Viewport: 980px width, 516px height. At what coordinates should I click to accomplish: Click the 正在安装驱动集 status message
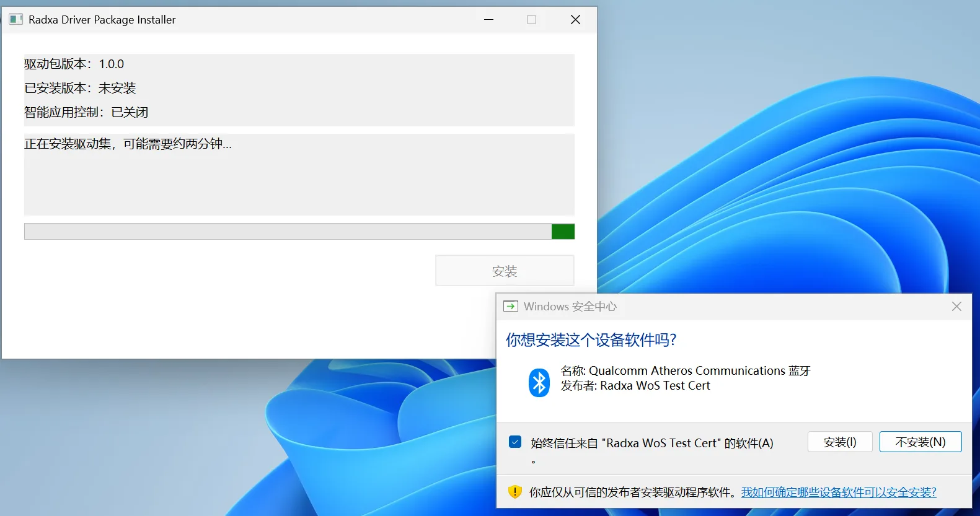click(128, 144)
